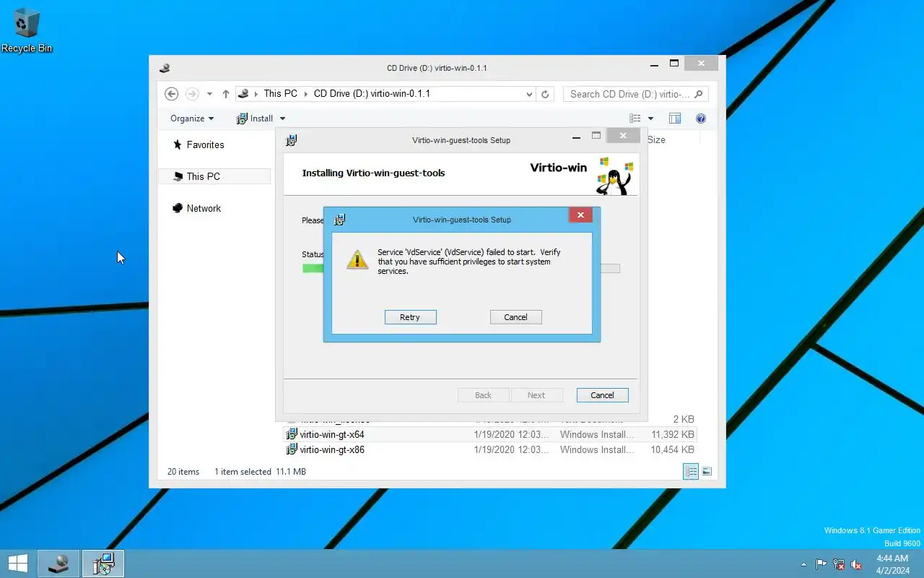Go up one folder level in Explorer

click(226, 94)
